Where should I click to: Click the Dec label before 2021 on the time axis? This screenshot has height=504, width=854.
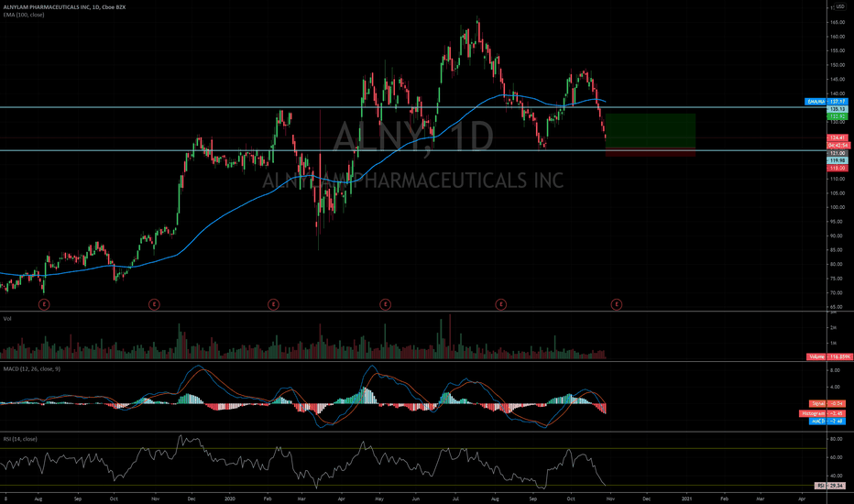click(647, 499)
